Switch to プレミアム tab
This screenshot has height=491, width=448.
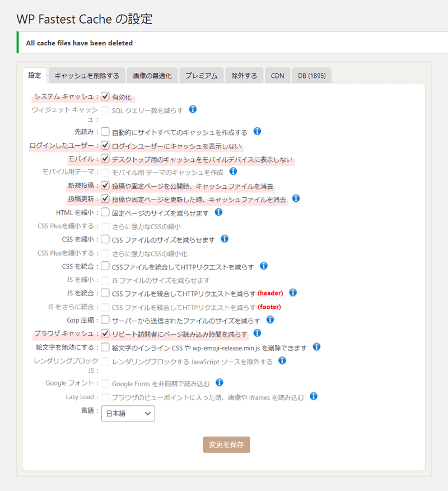pyautogui.click(x=202, y=76)
